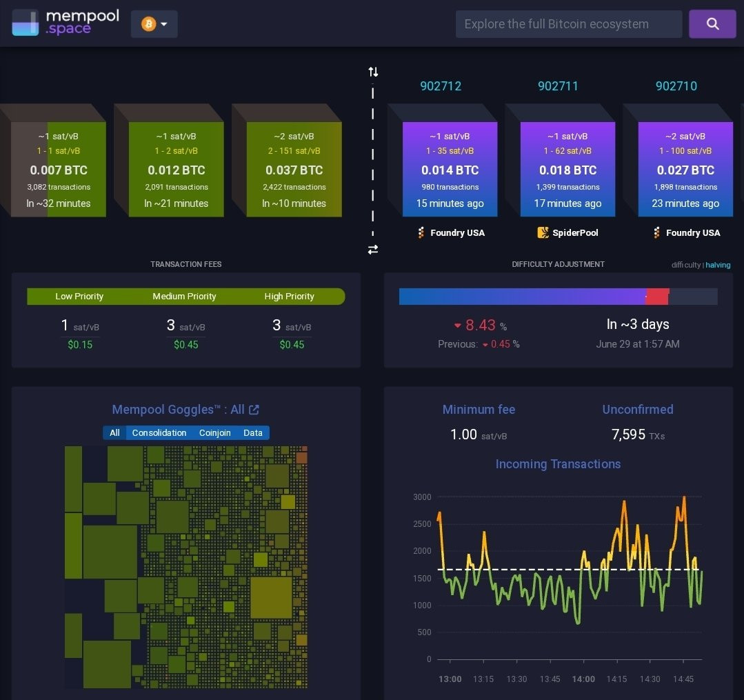The width and height of the screenshot is (744, 700).
Task: Click the search magnifier button
Action: click(x=712, y=23)
